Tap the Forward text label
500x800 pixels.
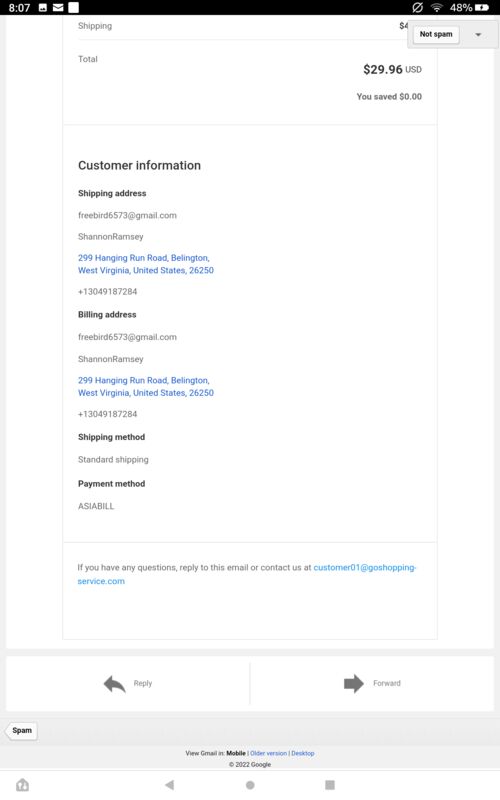point(387,683)
